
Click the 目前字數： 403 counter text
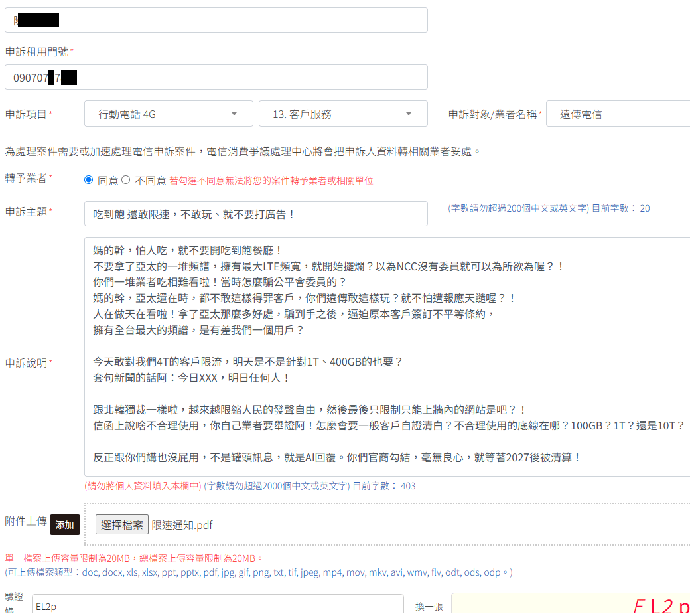[384, 486]
